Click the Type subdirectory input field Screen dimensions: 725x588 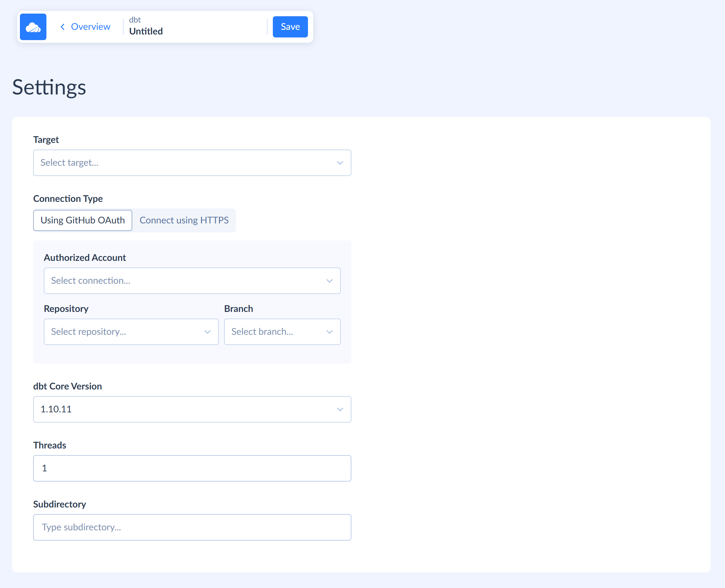click(x=192, y=527)
